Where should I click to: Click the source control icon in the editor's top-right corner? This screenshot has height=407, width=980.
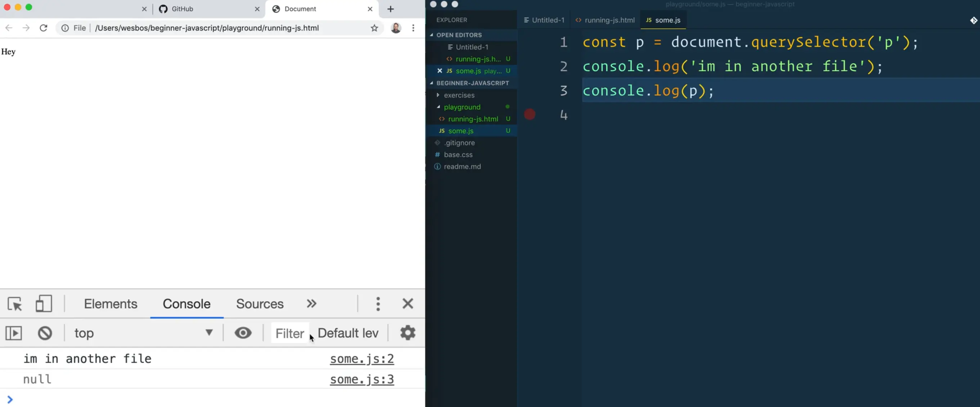(973, 20)
